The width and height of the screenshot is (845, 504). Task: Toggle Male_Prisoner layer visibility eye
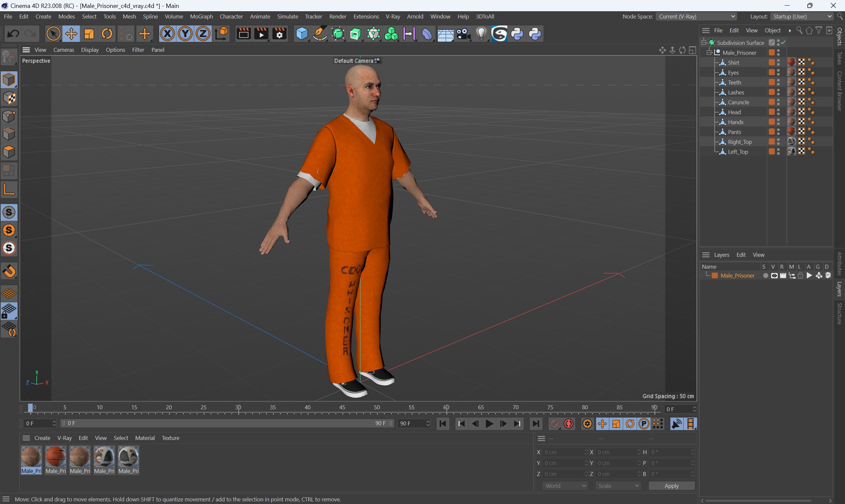(x=774, y=275)
